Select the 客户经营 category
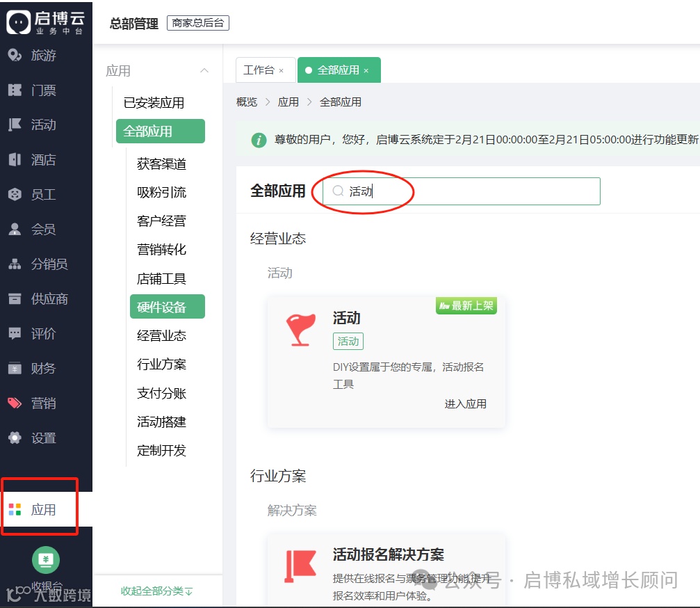The image size is (700, 608). click(x=161, y=221)
